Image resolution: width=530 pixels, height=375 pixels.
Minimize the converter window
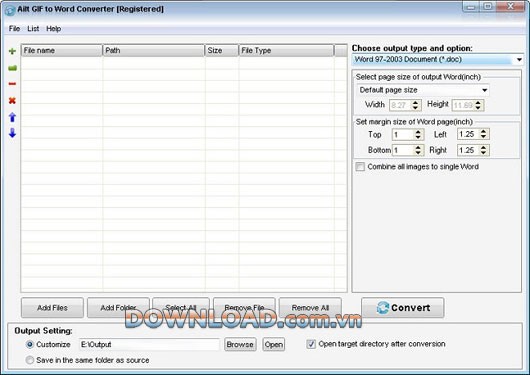click(471, 6)
